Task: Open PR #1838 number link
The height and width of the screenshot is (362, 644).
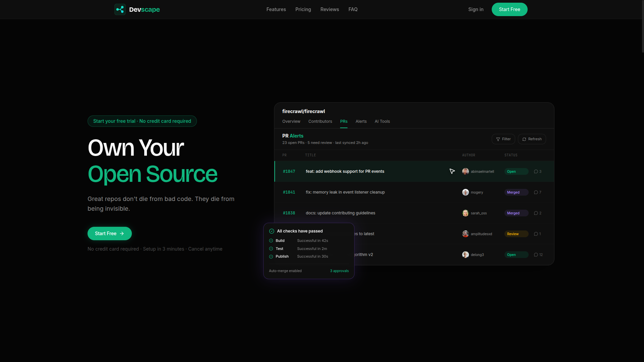Action: coord(289,213)
